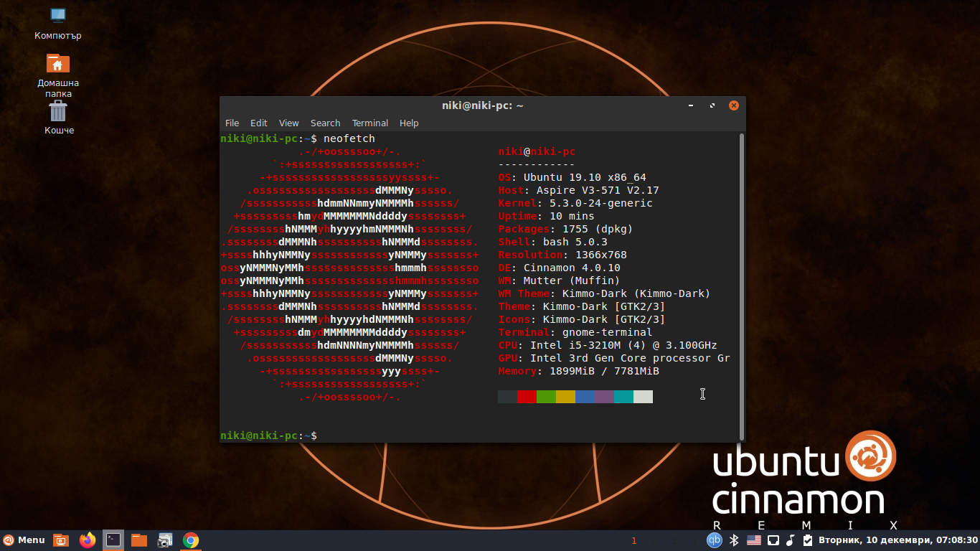Click the 'Aspire V3-571 V2.17' host text
Screen dimensions: 980x551
598,190
